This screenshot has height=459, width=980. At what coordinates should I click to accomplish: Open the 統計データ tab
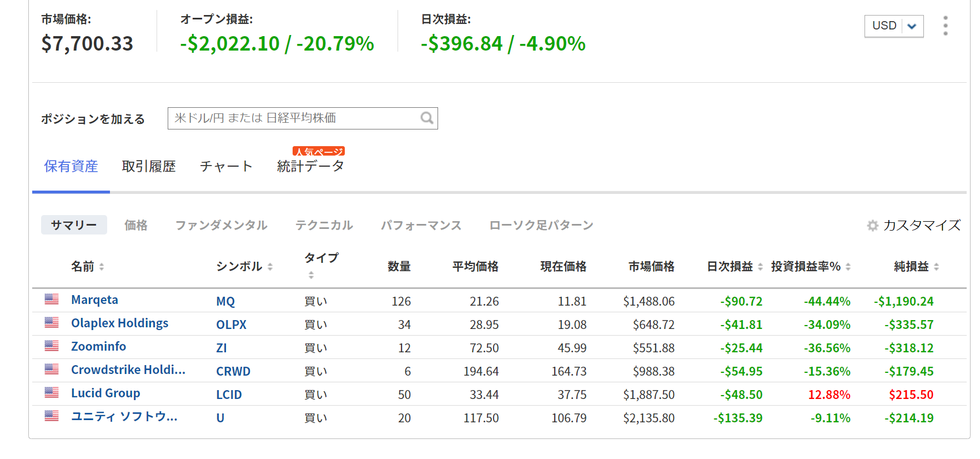[310, 166]
